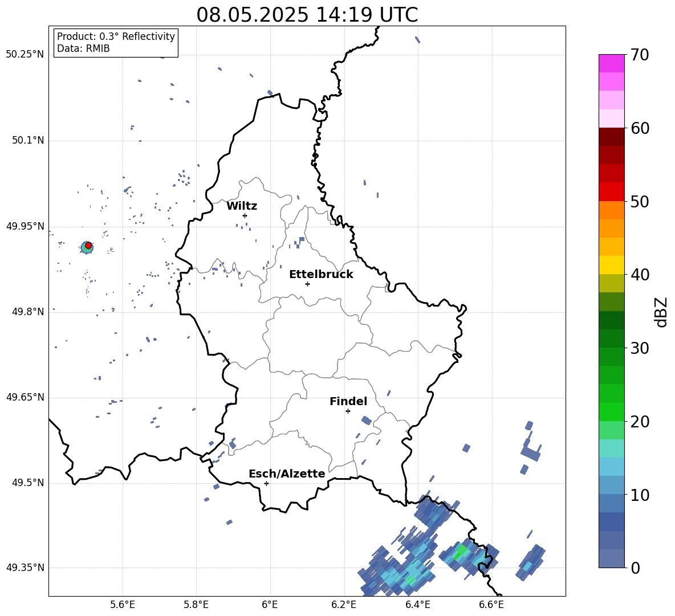Click the 6.2°E longitude label

point(344,605)
